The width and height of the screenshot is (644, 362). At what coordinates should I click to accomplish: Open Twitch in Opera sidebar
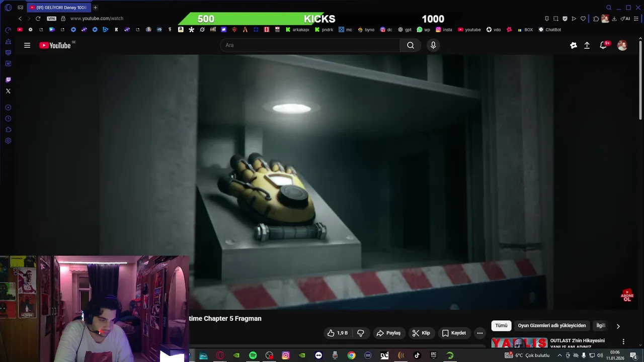coord(8,79)
